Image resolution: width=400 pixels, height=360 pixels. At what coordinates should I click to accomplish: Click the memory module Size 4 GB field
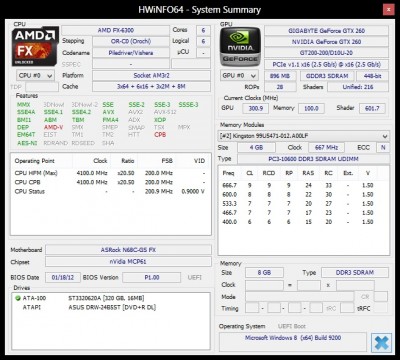(256, 147)
